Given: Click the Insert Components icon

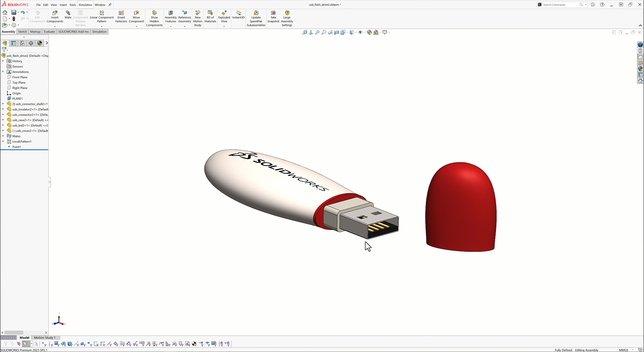Looking at the screenshot, I should pos(55,13).
